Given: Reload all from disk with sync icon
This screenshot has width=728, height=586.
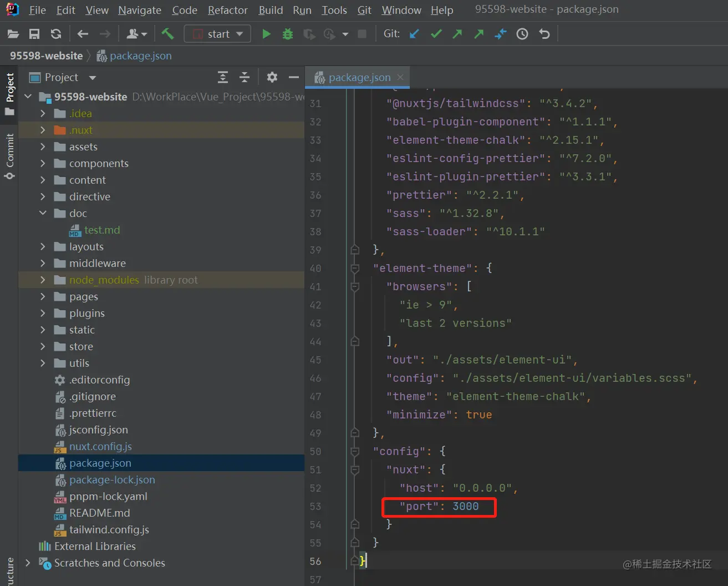Looking at the screenshot, I should (x=56, y=34).
